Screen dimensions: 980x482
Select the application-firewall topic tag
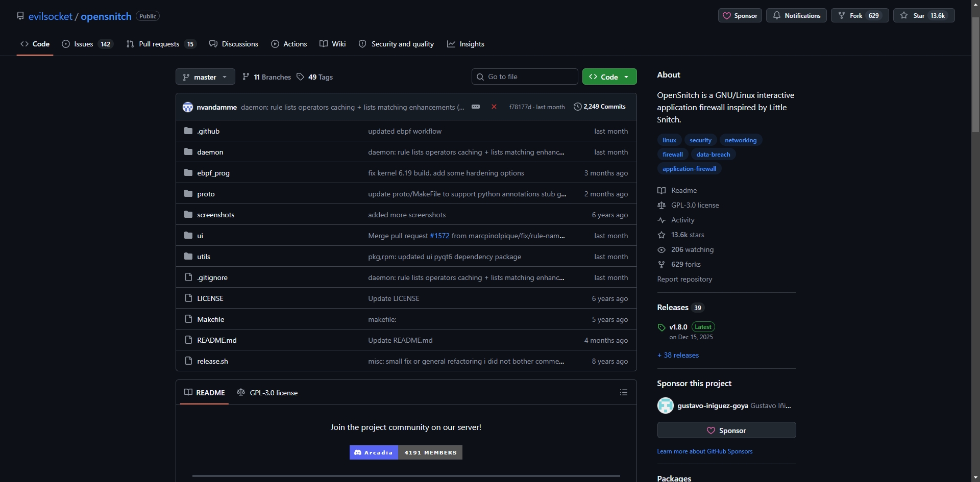pyautogui.click(x=689, y=169)
